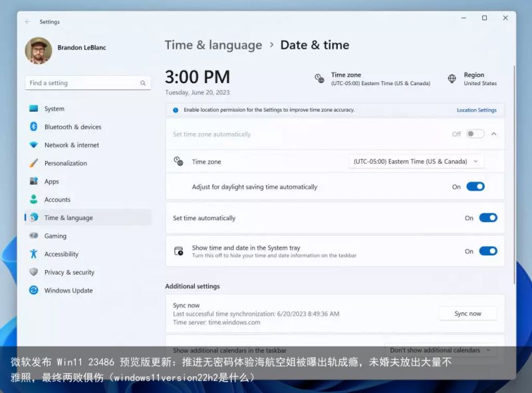
Task: Open the Eastern Time zone dropdown
Action: point(416,162)
